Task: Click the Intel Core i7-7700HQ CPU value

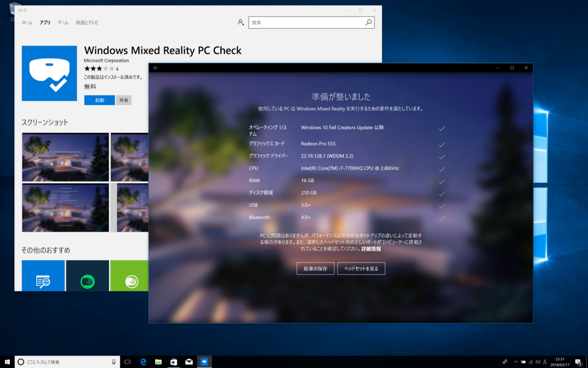Action: [x=350, y=168]
